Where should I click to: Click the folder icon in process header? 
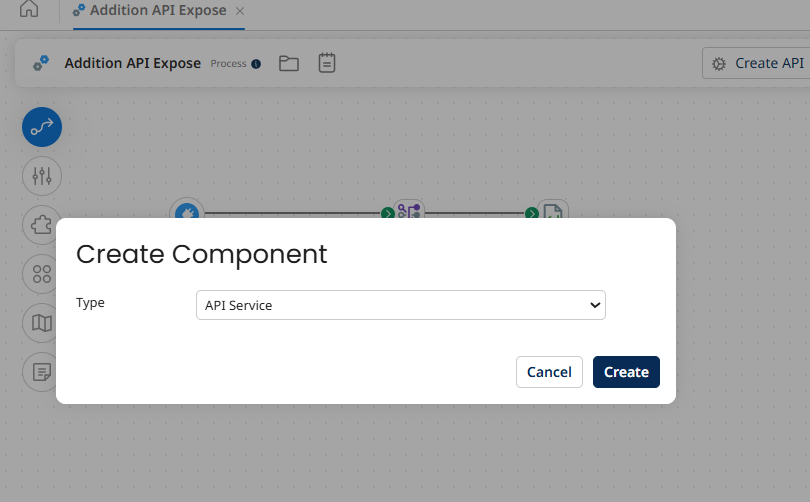[x=289, y=63]
